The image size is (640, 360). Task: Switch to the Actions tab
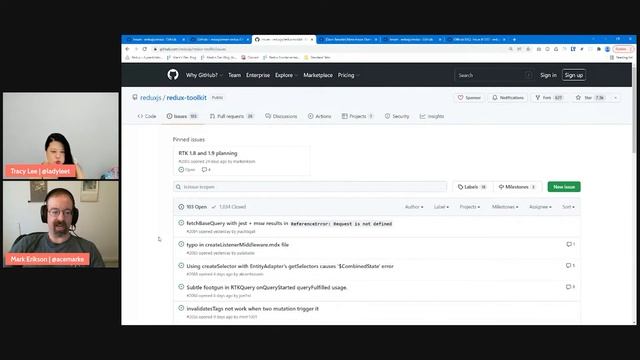click(320, 116)
